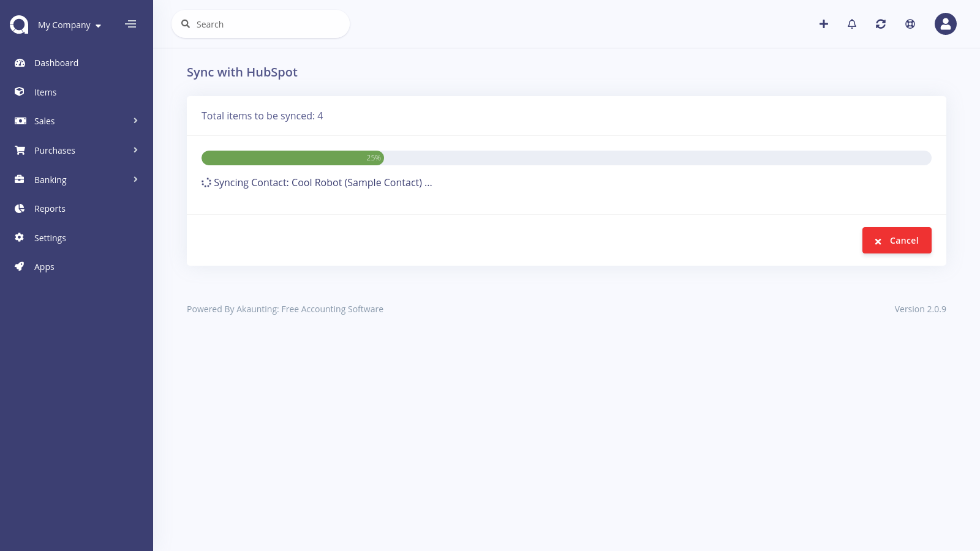Expand the Purchases menu chevron
Screen dimensions: 980x551
pyautogui.click(x=135, y=150)
